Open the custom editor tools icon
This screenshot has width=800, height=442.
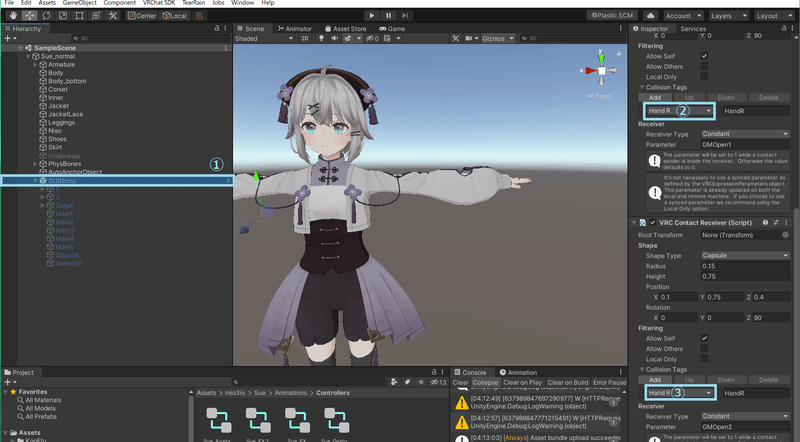point(113,16)
